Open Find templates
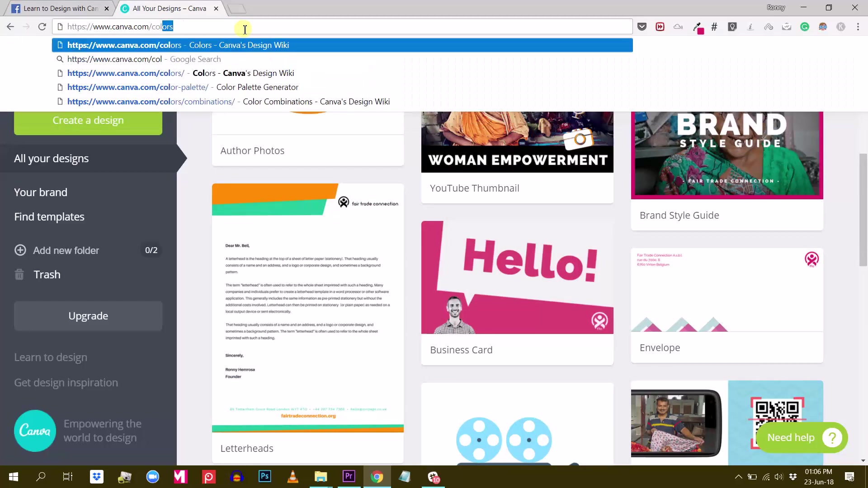Screen dimensions: 868x488 click(x=49, y=216)
